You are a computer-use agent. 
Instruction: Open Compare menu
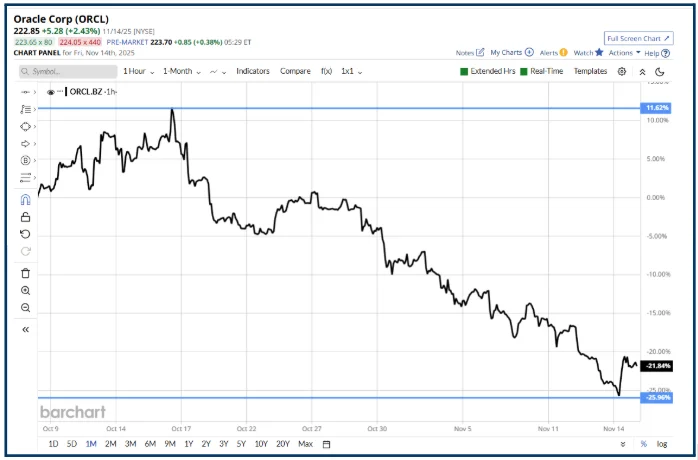(295, 71)
